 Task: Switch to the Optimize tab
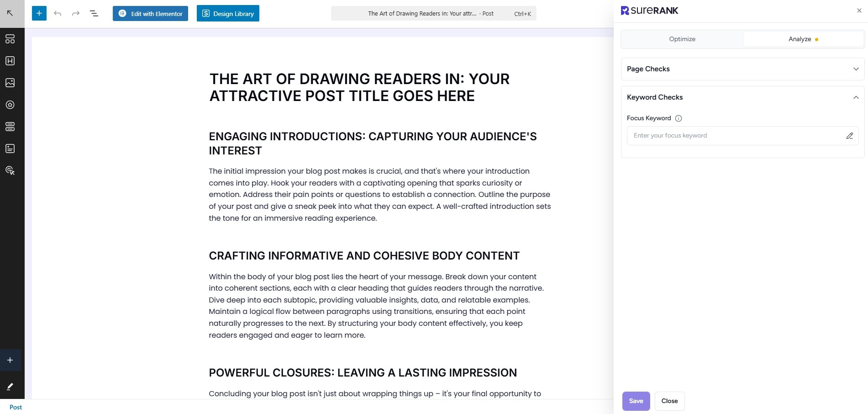coord(682,39)
